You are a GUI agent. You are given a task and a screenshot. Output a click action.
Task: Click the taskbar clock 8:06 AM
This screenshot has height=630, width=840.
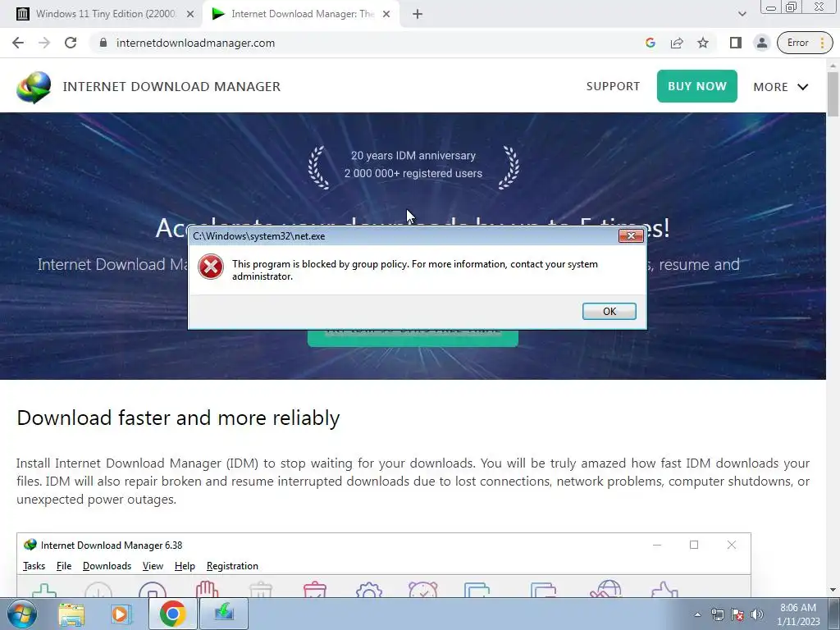798,608
